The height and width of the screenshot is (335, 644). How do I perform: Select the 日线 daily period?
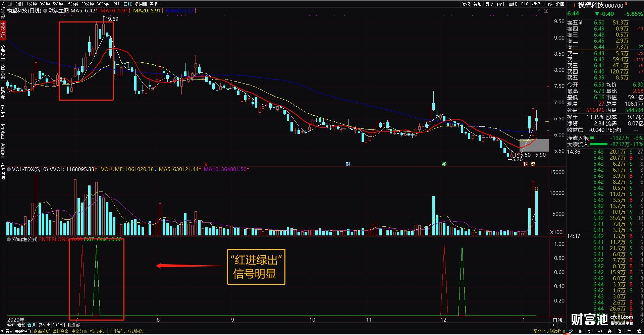pos(128,4)
